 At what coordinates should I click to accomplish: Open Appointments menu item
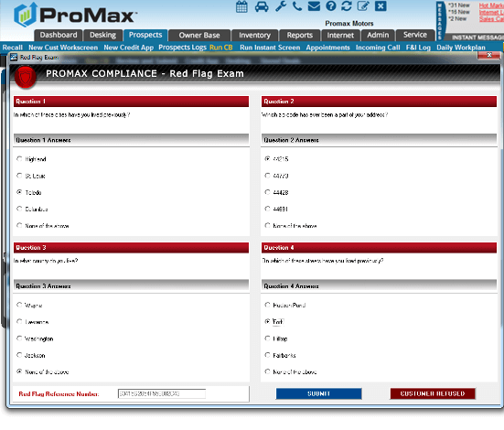(327, 48)
